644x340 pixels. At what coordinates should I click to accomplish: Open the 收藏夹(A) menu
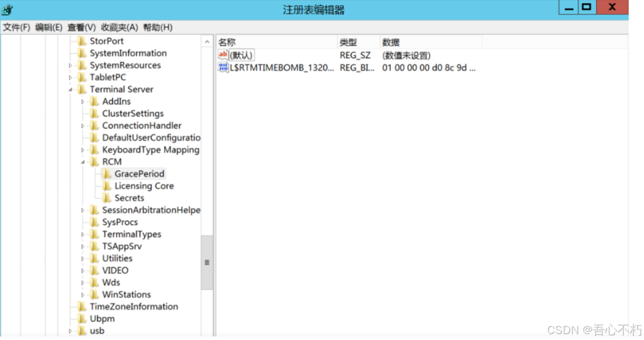click(119, 27)
